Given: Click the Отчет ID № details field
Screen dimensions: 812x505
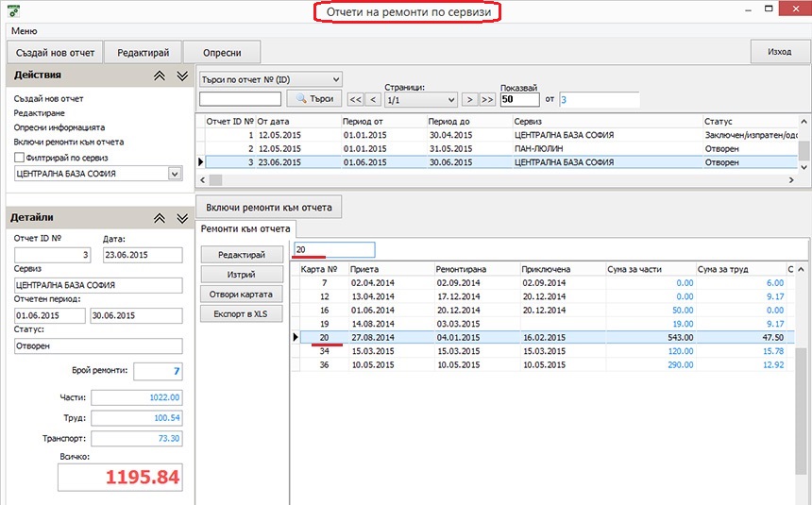Looking at the screenshot, I should (x=52, y=255).
